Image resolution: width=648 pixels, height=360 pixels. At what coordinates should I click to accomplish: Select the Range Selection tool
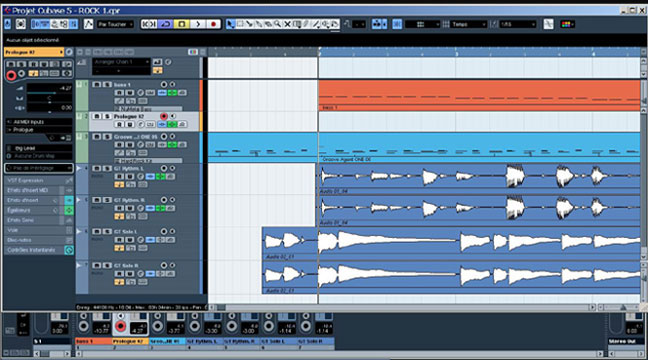pos(240,24)
